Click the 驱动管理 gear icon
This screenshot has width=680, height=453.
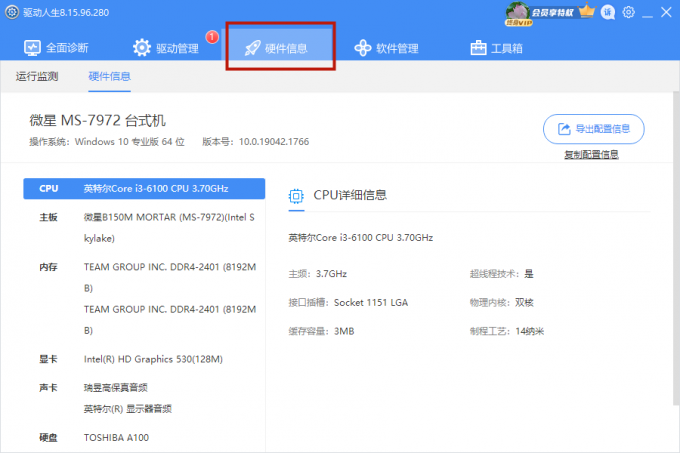pos(142,48)
